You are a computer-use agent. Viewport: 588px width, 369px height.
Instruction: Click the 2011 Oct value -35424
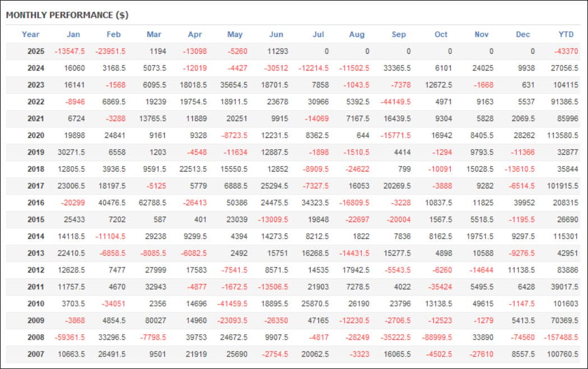pyautogui.click(x=440, y=287)
